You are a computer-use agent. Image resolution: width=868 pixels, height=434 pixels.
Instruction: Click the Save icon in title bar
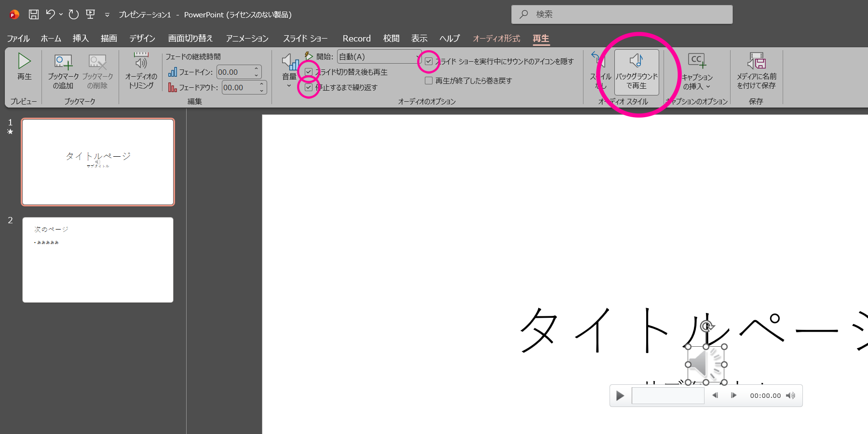click(x=34, y=14)
